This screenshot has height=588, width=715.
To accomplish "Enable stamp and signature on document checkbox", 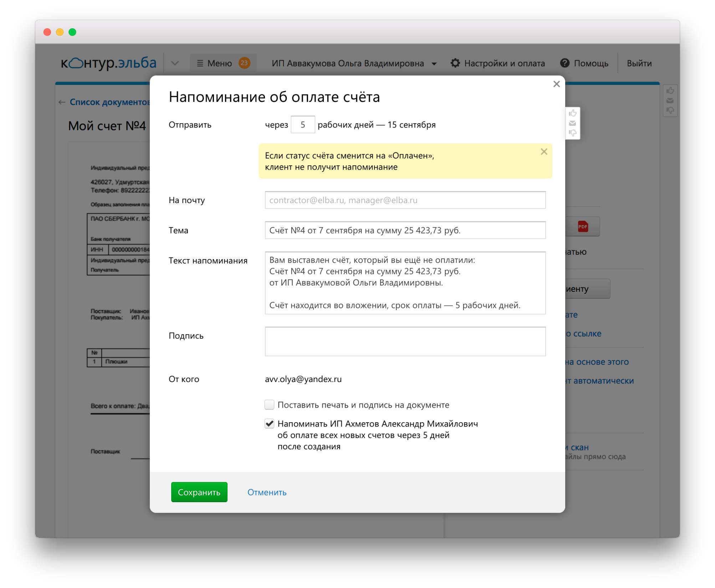I will pyautogui.click(x=269, y=405).
